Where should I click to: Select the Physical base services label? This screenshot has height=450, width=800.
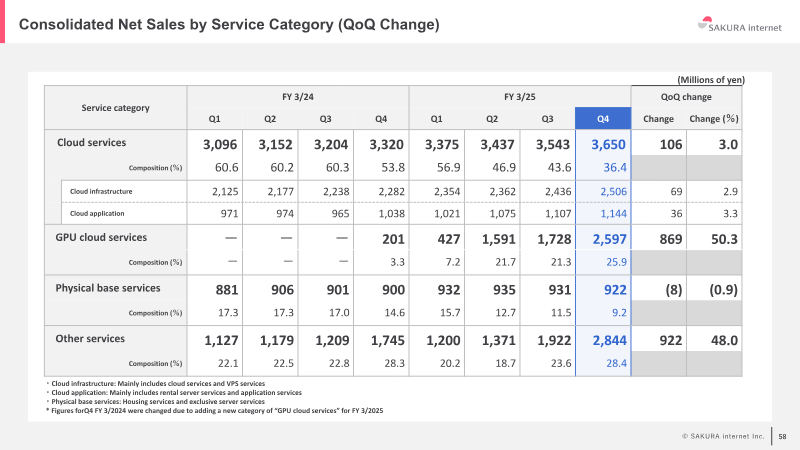108,288
